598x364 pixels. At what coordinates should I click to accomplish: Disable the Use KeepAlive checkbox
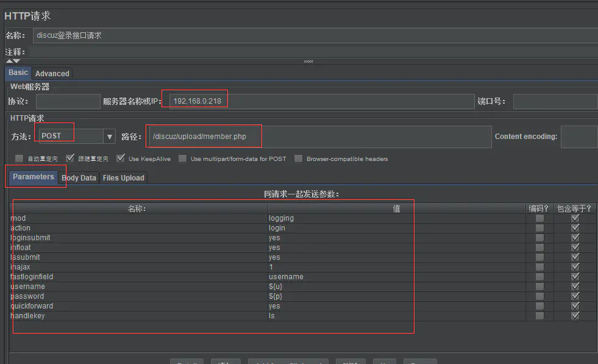click(121, 159)
